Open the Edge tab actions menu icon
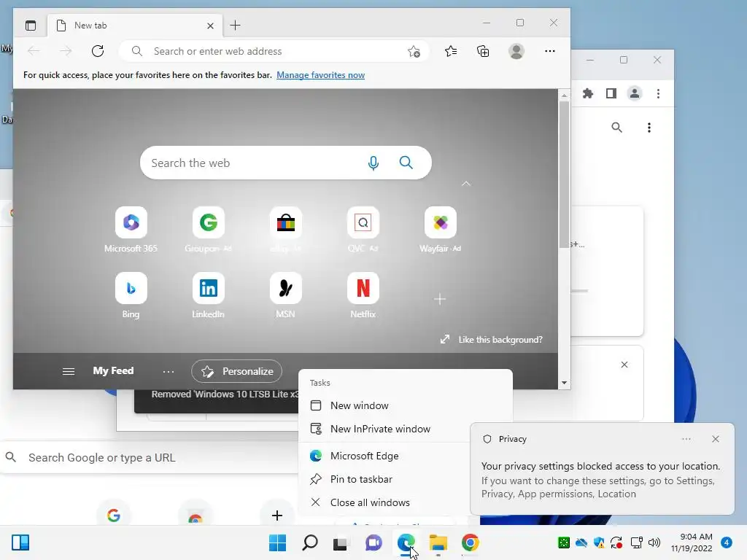 tap(31, 26)
